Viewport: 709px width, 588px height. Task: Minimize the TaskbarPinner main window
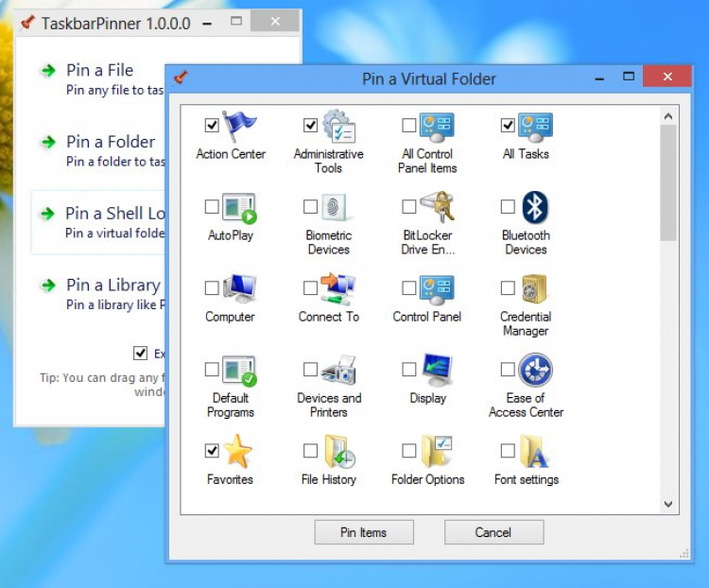[x=207, y=22]
